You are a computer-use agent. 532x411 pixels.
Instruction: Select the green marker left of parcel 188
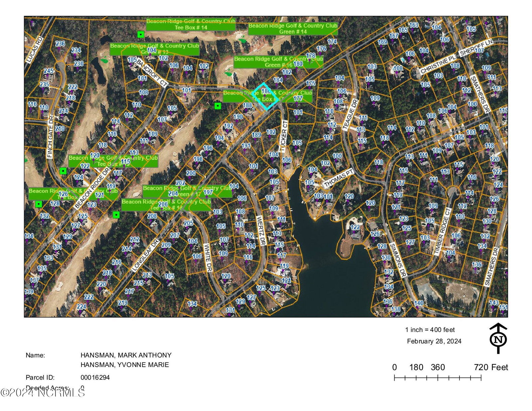coord(217,106)
